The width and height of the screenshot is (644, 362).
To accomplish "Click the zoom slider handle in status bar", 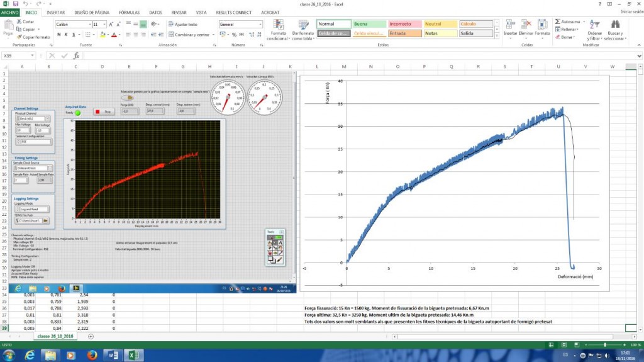I will click(605, 345).
